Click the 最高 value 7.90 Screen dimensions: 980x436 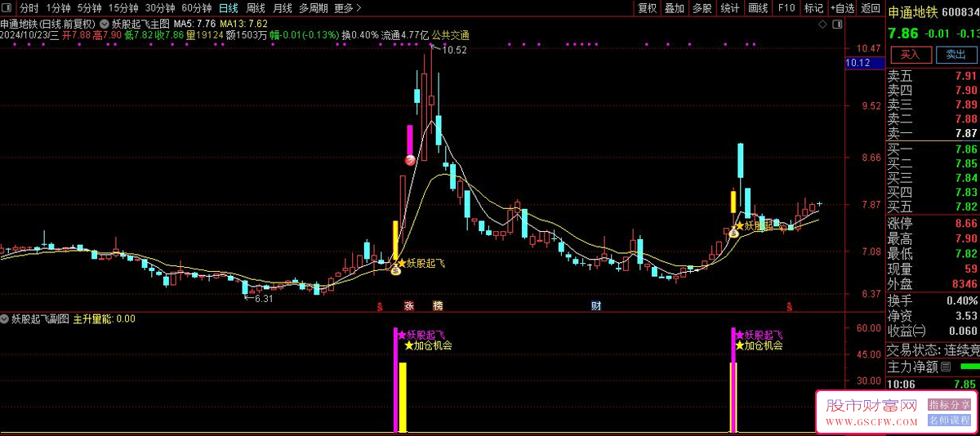tap(966, 238)
